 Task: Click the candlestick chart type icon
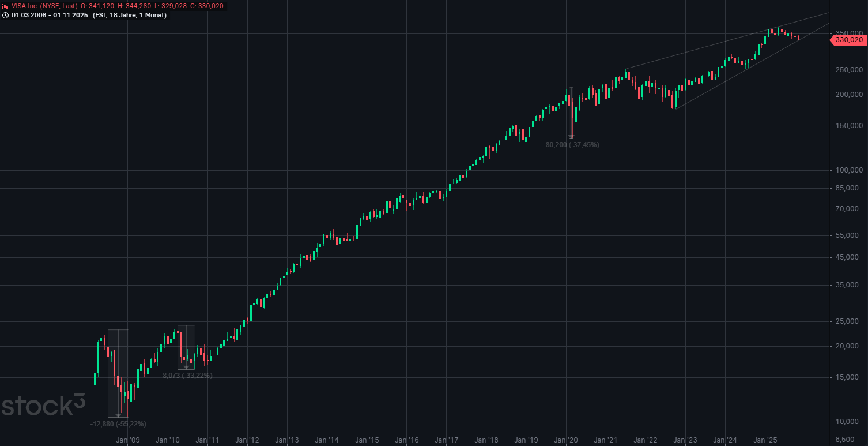click(x=6, y=6)
